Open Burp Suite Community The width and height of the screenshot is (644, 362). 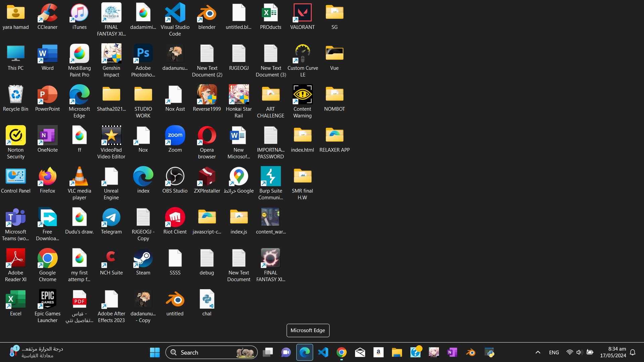point(270,176)
